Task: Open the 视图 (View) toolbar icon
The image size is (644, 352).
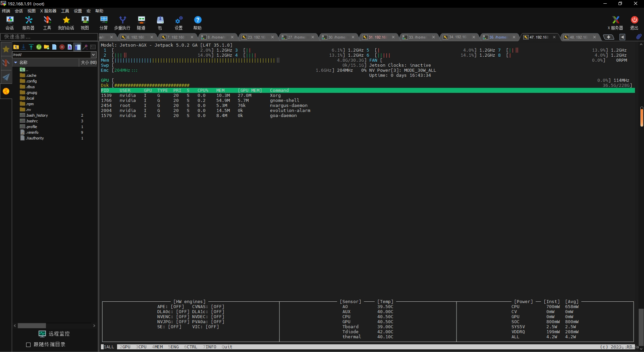Action: click(85, 23)
